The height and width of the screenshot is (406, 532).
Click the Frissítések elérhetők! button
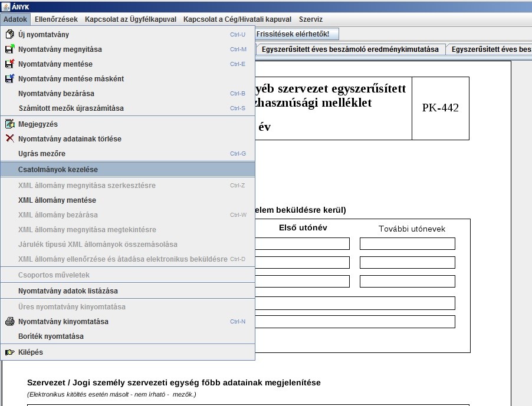297,34
